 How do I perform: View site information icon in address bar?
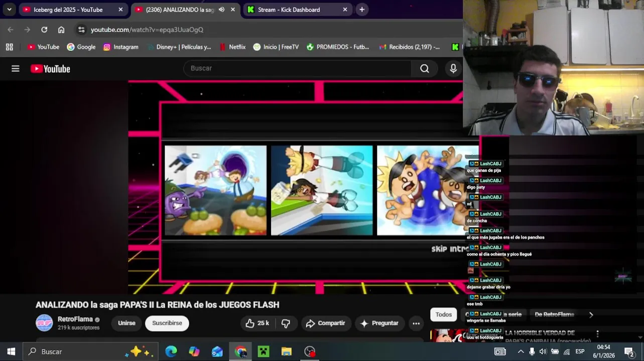pos(81,30)
